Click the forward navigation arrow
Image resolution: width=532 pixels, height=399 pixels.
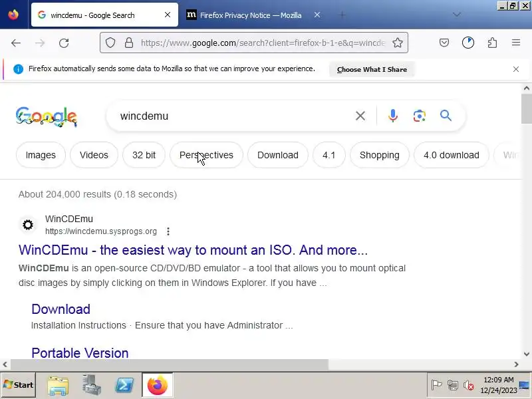(x=40, y=43)
